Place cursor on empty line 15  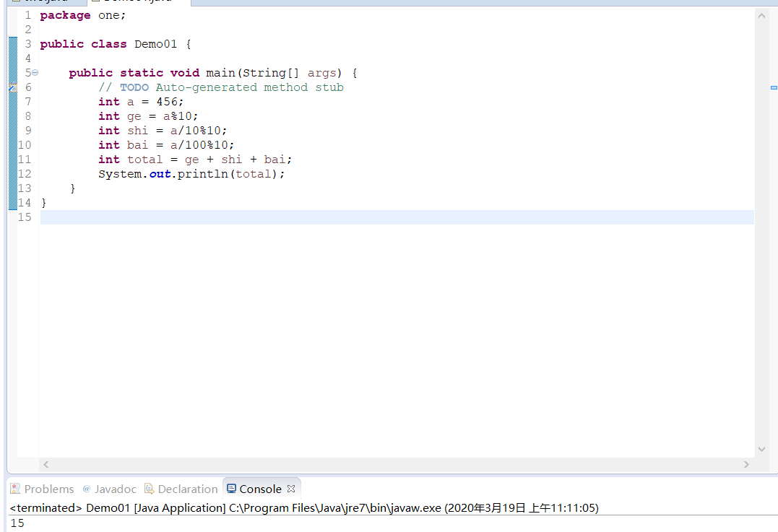tap(397, 217)
